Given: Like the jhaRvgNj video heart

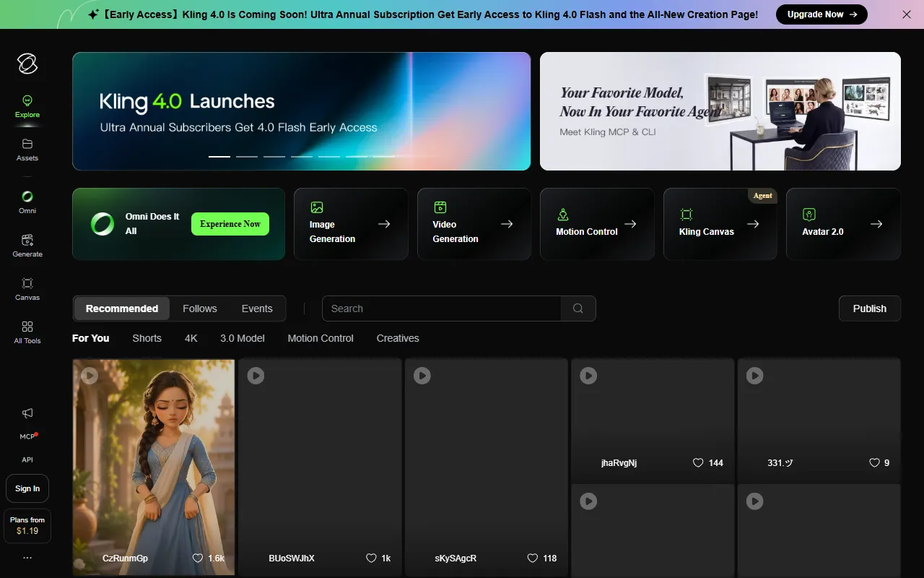Looking at the screenshot, I should (698, 463).
